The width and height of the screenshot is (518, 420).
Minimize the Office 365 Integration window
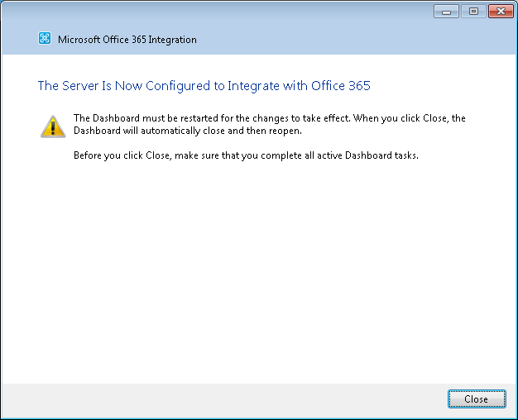click(446, 12)
